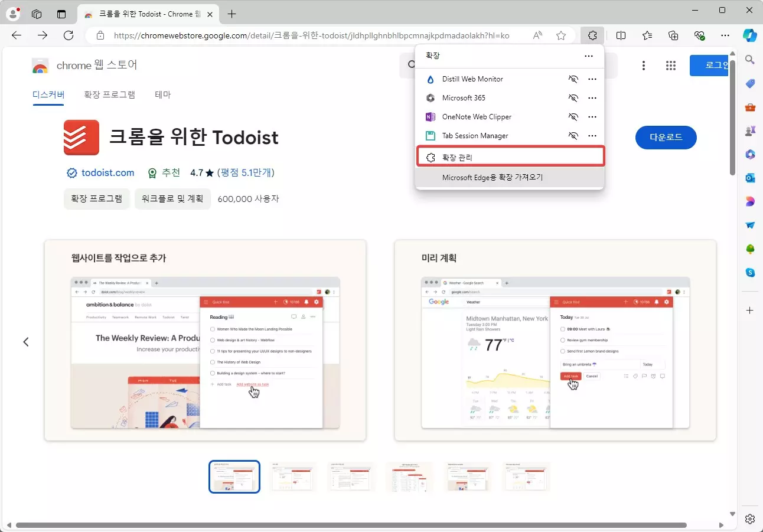Open more actions for OneNote Web Clipper
The image size is (763, 532).
click(x=592, y=117)
